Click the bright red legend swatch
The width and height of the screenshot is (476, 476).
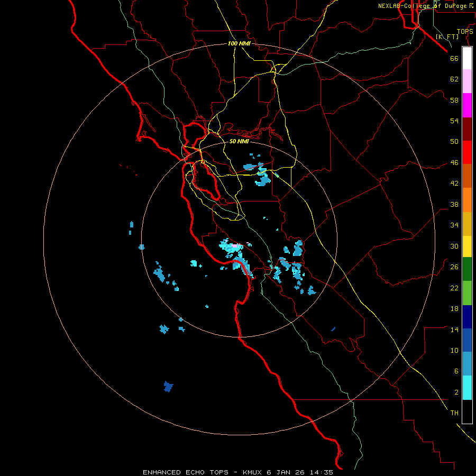point(467,152)
